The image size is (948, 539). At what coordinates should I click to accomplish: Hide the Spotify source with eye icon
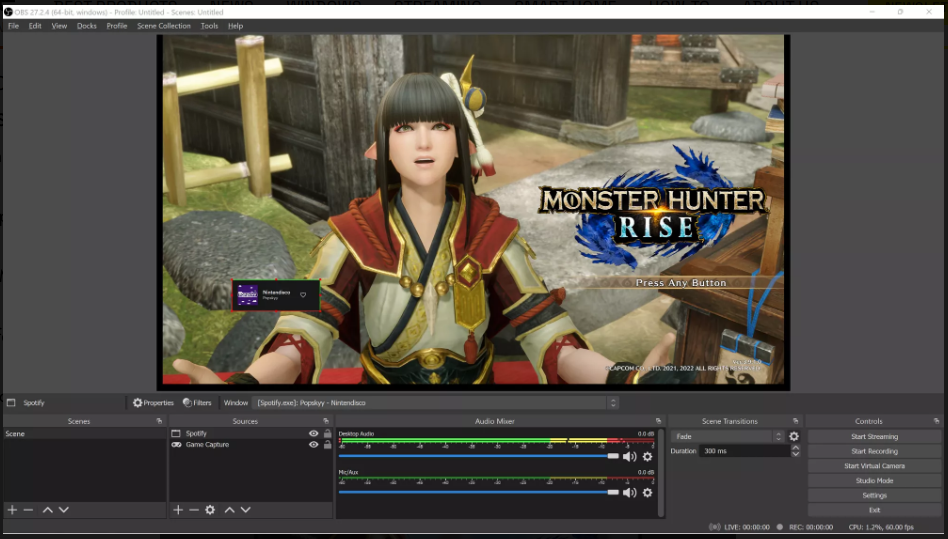[313, 433]
